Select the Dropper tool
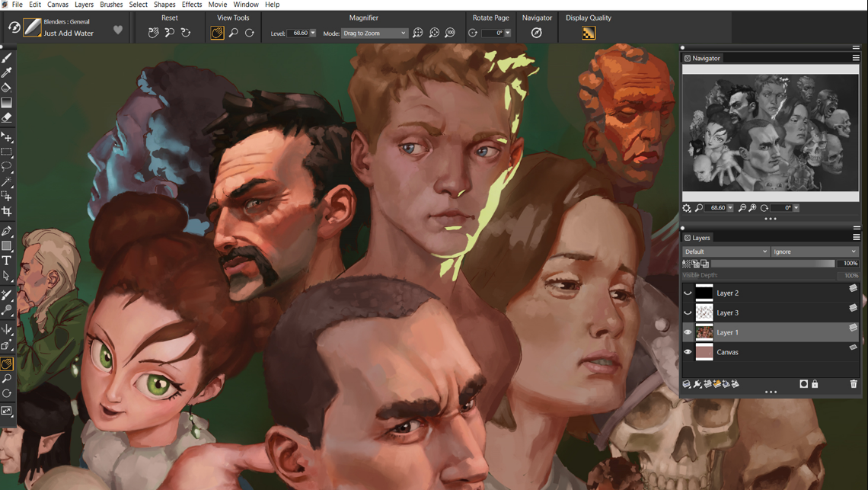The width and height of the screenshot is (868, 490). (7, 72)
